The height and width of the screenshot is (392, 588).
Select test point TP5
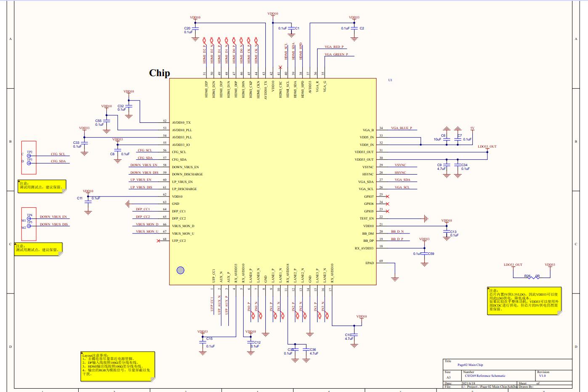(x=29, y=226)
